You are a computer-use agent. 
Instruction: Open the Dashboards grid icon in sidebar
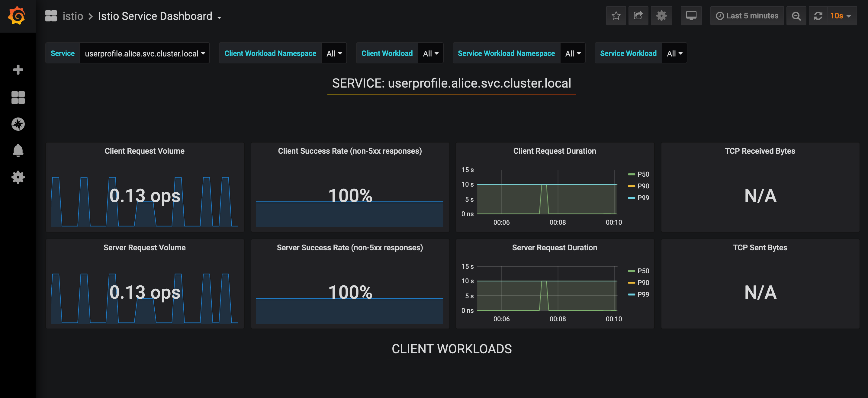tap(18, 98)
